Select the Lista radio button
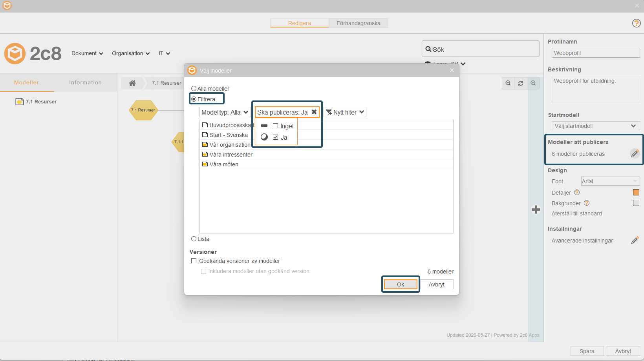The width and height of the screenshot is (644, 361). point(194,239)
